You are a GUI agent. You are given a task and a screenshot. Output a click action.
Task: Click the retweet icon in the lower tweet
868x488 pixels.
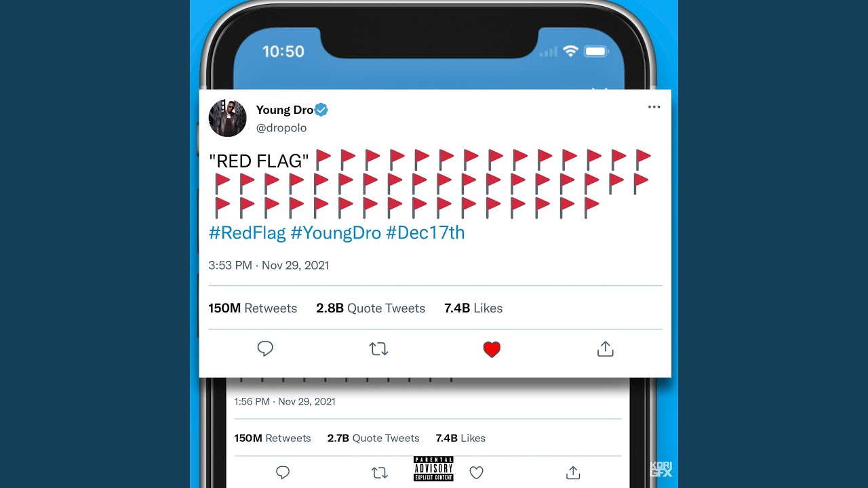[x=380, y=473]
